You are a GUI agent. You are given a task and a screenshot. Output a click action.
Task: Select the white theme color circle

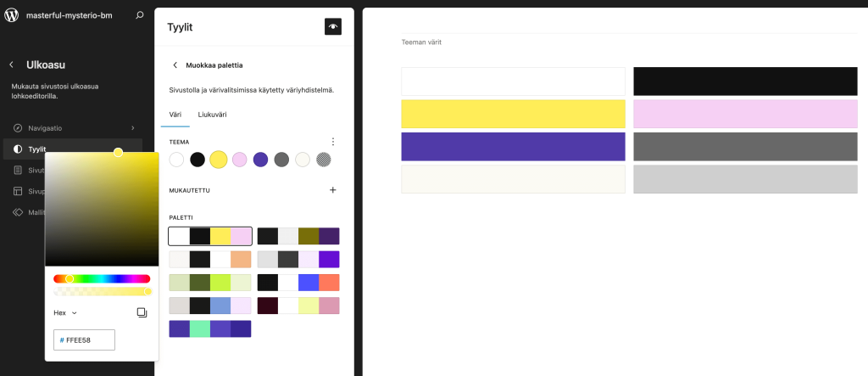pyautogui.click(x=176, y=160)
